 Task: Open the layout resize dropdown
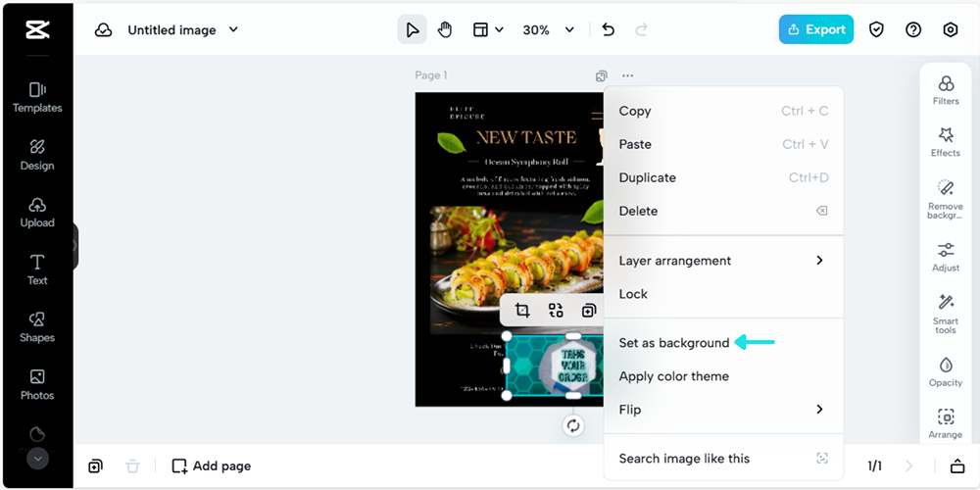488,29
